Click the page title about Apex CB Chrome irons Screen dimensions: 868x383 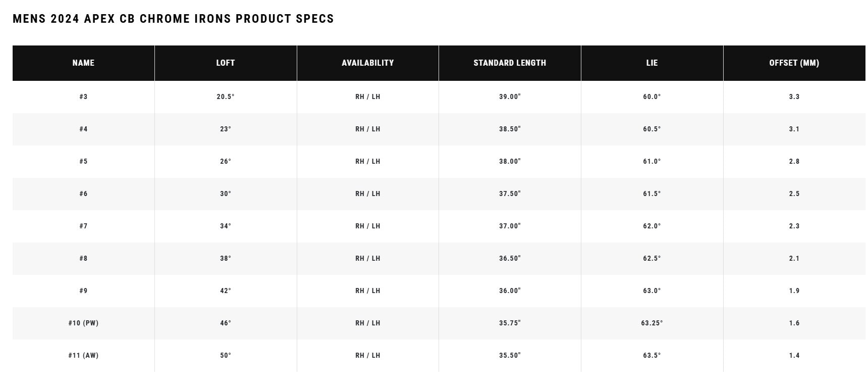(173, 19)
